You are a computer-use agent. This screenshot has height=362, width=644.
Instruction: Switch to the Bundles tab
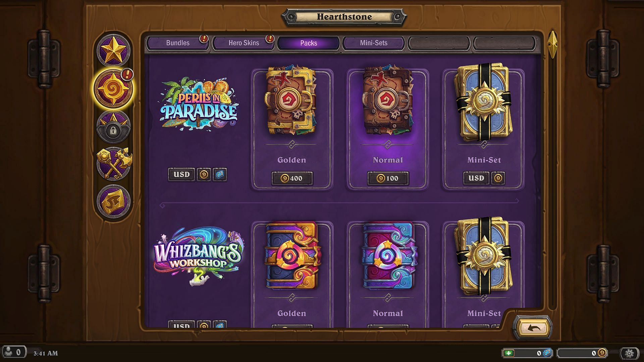tap(178, 43)
